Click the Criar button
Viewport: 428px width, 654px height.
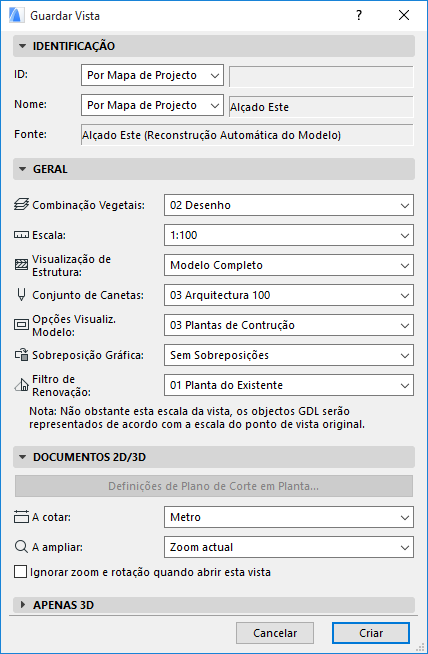tap(371, 633)
